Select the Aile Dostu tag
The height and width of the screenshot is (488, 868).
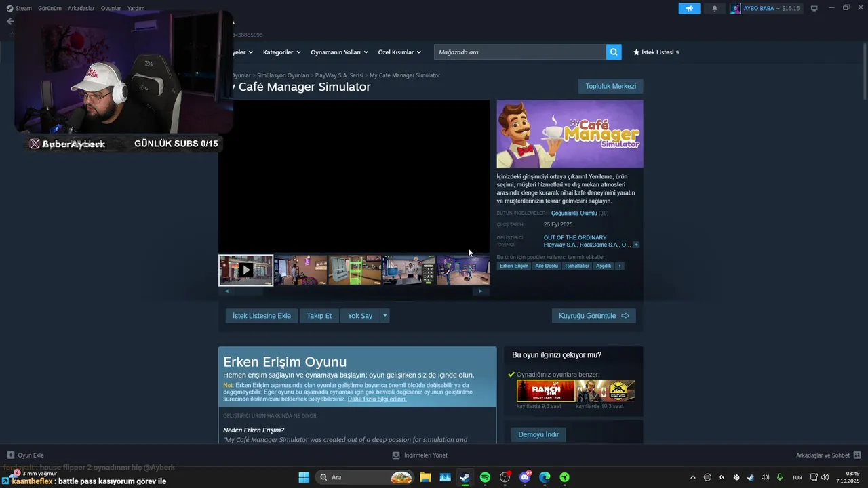click(x=547, y=266)
